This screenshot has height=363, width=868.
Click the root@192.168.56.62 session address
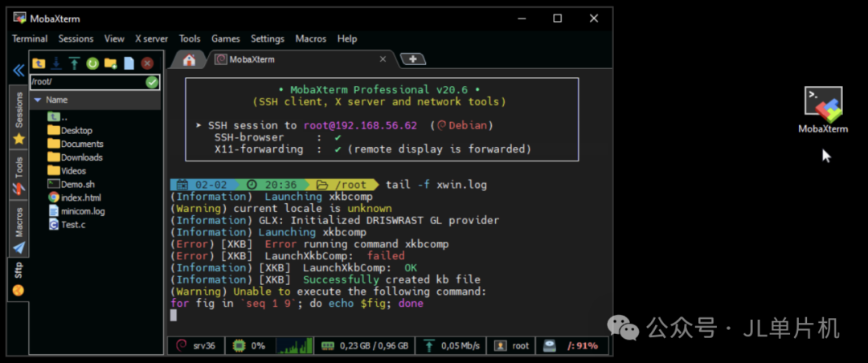360,125
